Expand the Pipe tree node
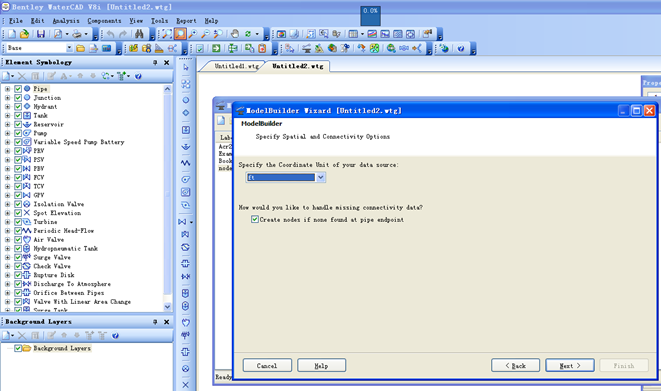The width and height of the screenshot is (661, 391). coord(7,89)
